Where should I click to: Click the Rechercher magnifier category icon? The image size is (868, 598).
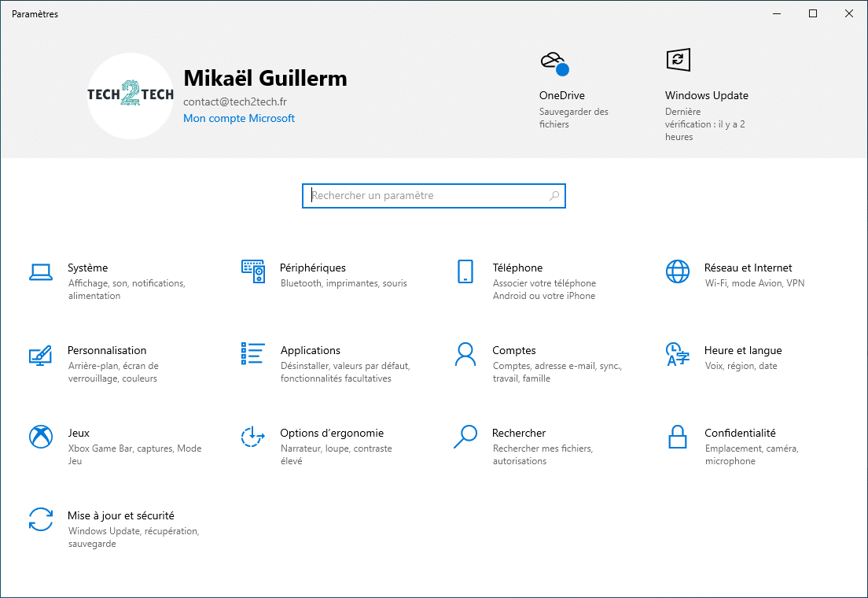click(465, 437)
